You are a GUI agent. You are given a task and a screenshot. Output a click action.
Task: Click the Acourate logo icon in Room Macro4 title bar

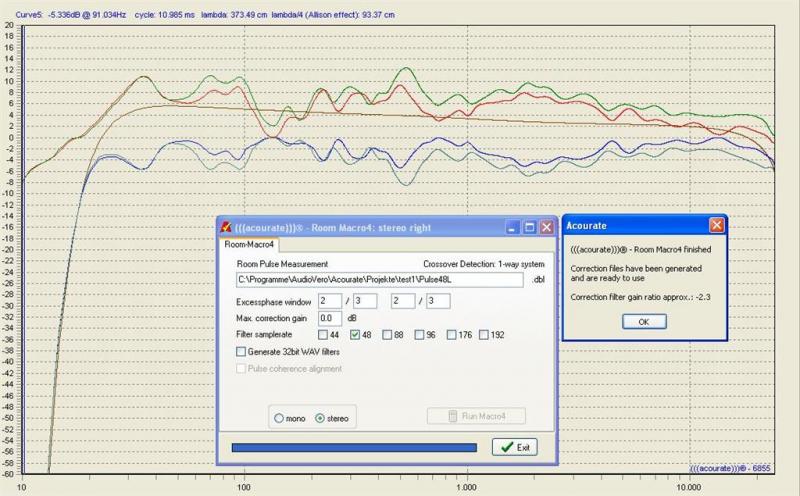coord(228,227)
